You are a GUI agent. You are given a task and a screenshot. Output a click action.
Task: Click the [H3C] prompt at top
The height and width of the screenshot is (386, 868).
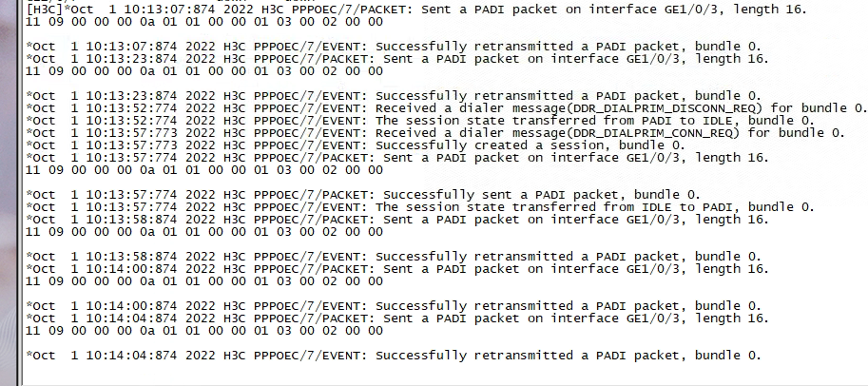(41, 9)
